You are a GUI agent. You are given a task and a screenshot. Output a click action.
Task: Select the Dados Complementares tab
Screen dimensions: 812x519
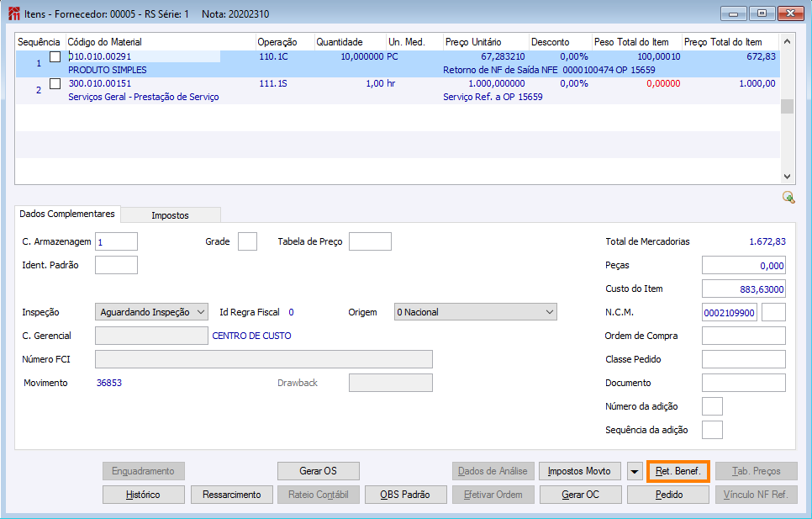[67, 214]
